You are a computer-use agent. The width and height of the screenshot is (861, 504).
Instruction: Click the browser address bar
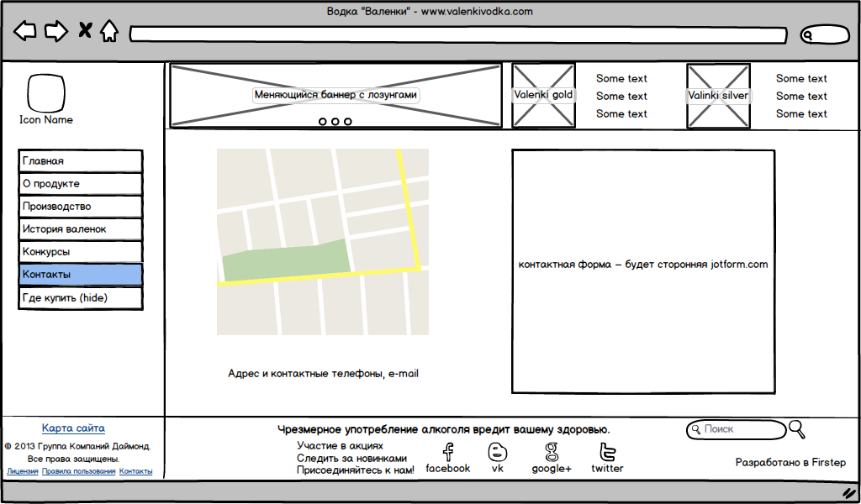point(458,34)
